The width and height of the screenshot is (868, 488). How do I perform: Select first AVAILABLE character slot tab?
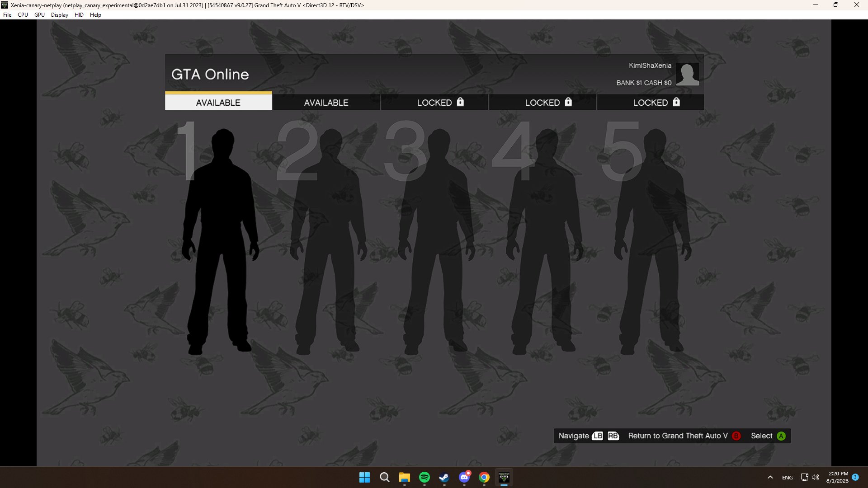coord(218,103)
